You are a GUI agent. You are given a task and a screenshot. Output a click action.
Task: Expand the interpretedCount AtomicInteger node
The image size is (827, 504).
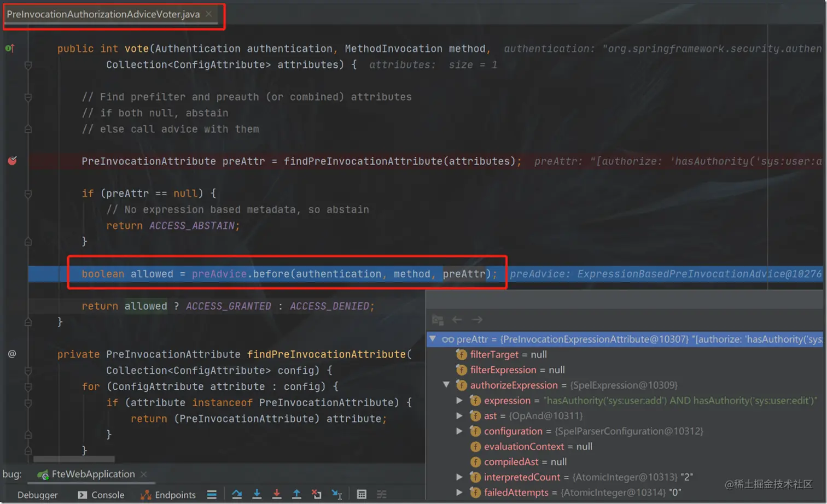pos(459,477)
